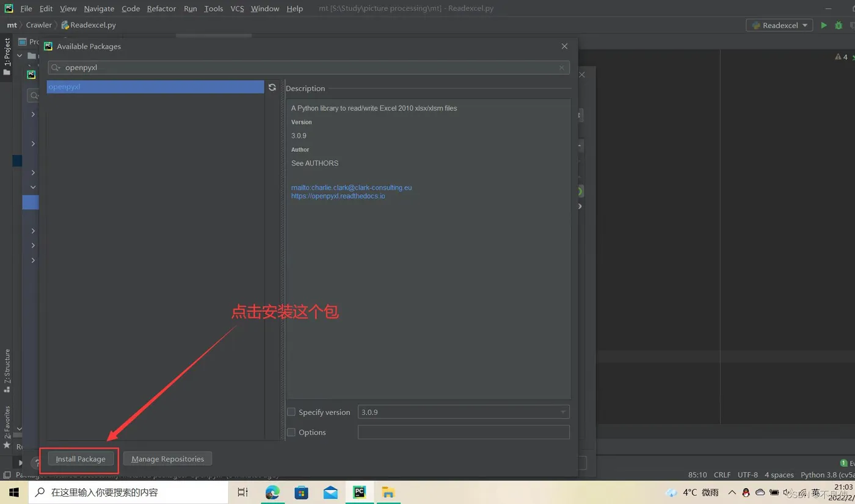Image resolution: width=855 pixels, height=504 pixels.
Task: Run Readexcel with the green play icon
Action: pyautogui.click(x=824, y=25)
